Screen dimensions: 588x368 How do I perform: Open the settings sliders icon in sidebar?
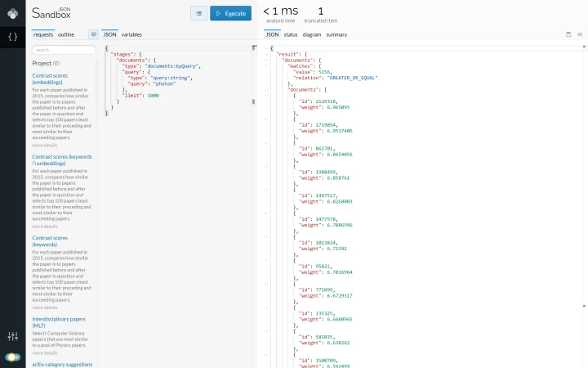click(x=13, y=336)
